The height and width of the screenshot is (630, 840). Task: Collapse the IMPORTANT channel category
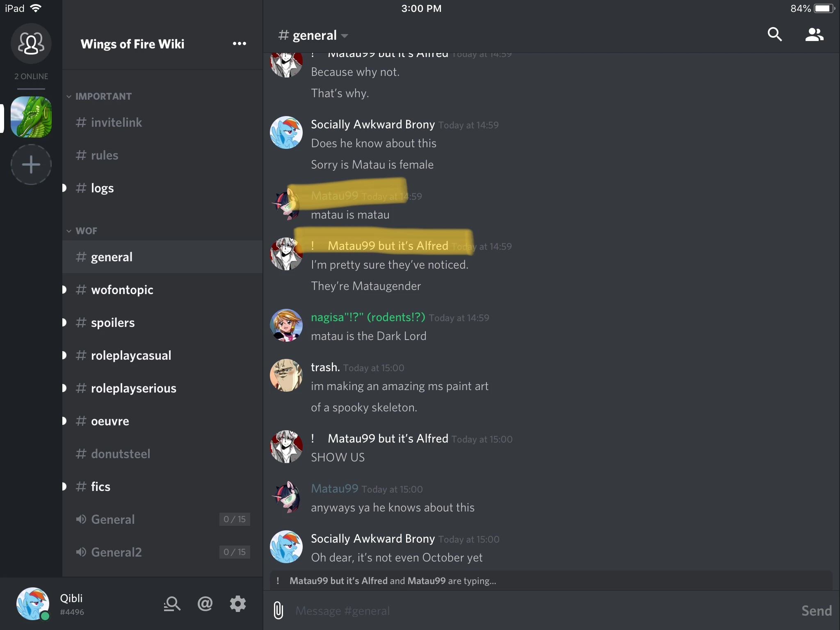pyautogui.click(x=99, y=96)
